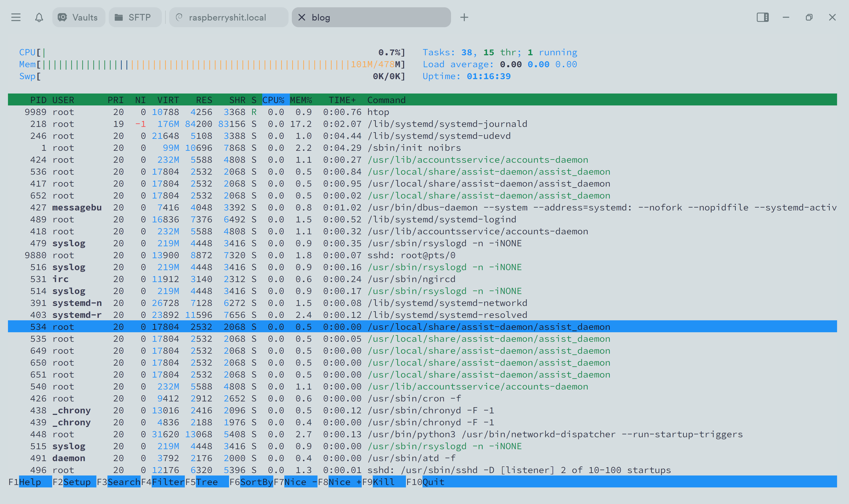Viewport: 849px width, 504px height.
Task: Check notifications via the bell icon
Action: [39, 17]
